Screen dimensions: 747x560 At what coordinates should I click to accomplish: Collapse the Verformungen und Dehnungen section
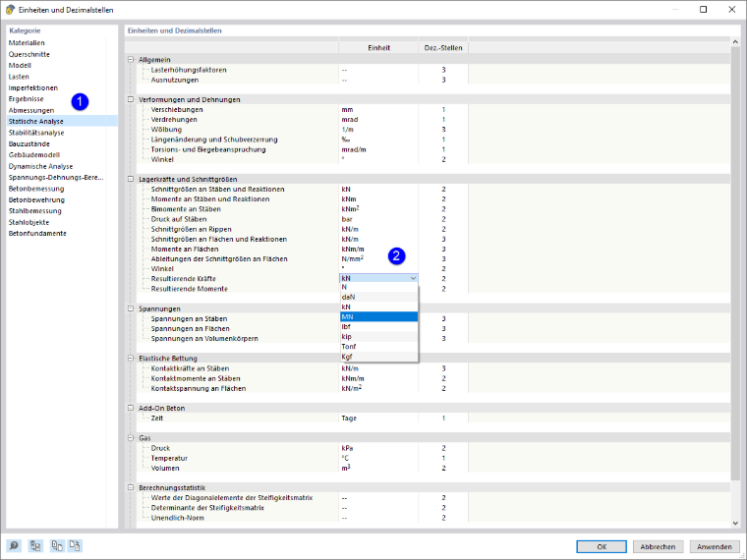[131, 99]
